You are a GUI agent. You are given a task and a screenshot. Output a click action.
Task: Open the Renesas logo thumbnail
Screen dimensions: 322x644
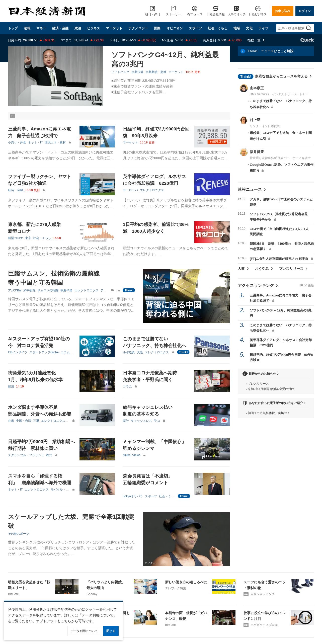pos(212,184)
